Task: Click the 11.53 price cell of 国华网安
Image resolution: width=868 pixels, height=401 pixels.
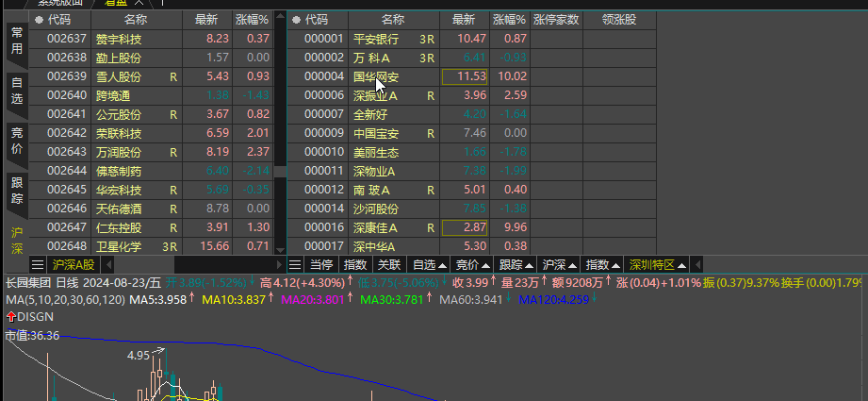Action: pos(465,76)
